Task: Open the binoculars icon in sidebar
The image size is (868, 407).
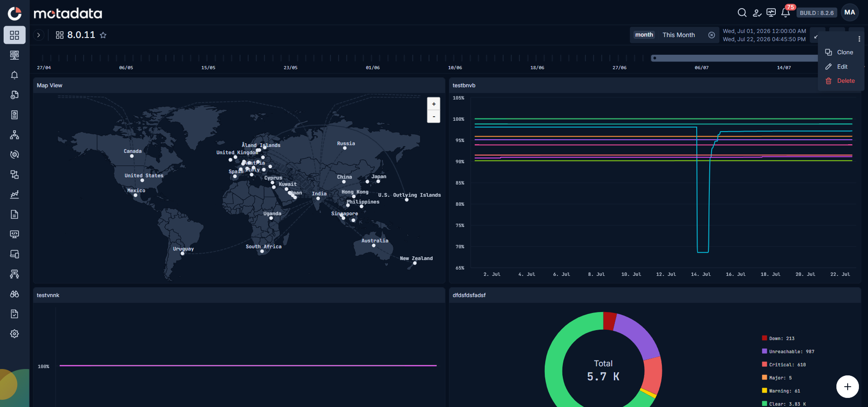Action: pyautogui.click(x=14, y=294)
